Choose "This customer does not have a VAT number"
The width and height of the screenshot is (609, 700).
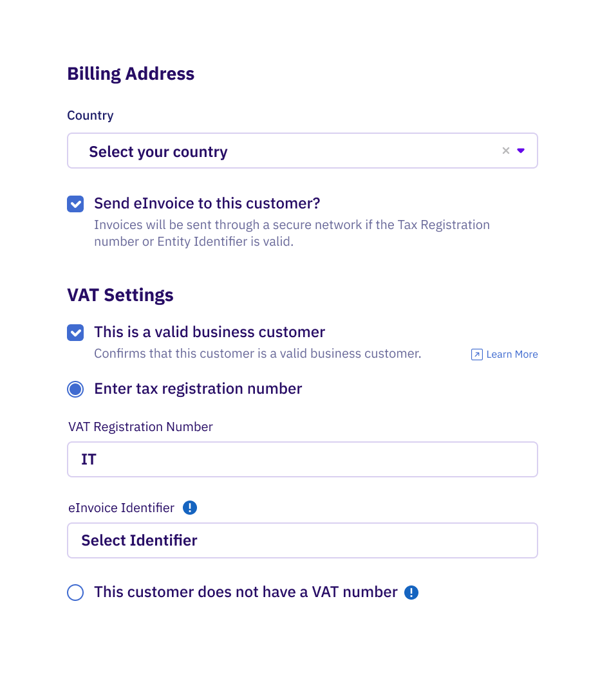[75, 592]
